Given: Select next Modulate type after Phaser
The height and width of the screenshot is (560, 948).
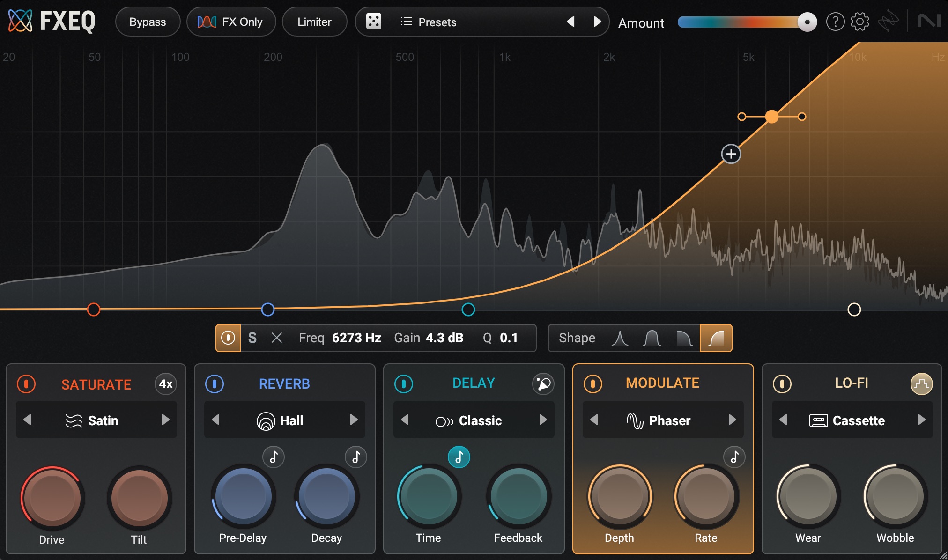Looking at the screenshot, I should pos(733,420).
